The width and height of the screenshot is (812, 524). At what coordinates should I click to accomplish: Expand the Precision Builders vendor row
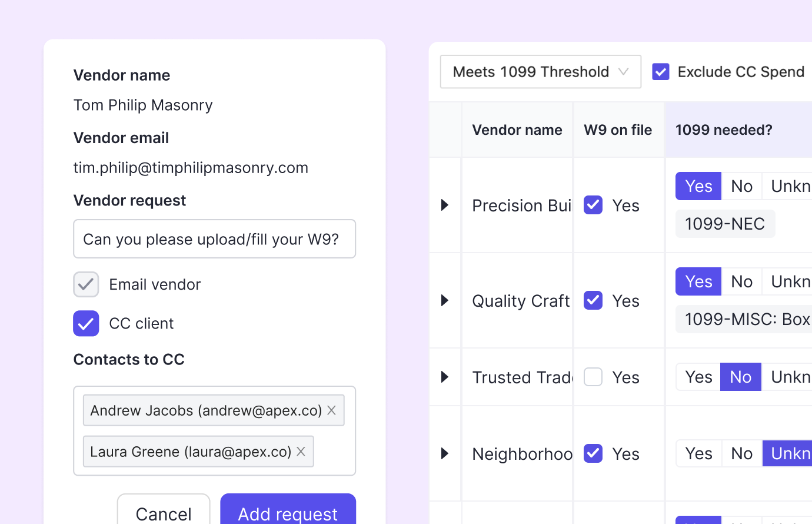[445, 205]
